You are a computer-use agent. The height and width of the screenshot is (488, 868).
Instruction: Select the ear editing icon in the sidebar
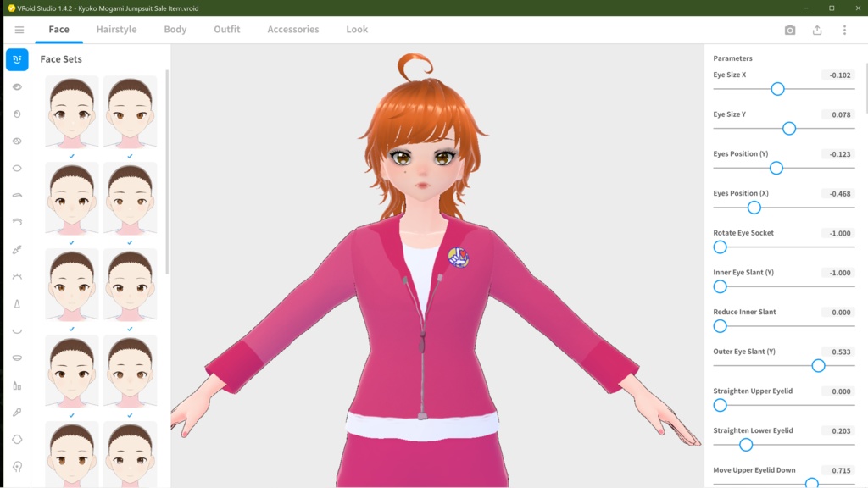point(17,466)
